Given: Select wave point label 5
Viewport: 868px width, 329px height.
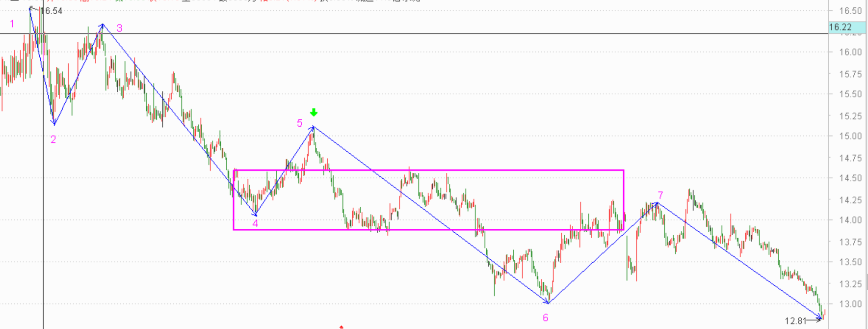Looking at the screenshot, I should coord(300,123).
